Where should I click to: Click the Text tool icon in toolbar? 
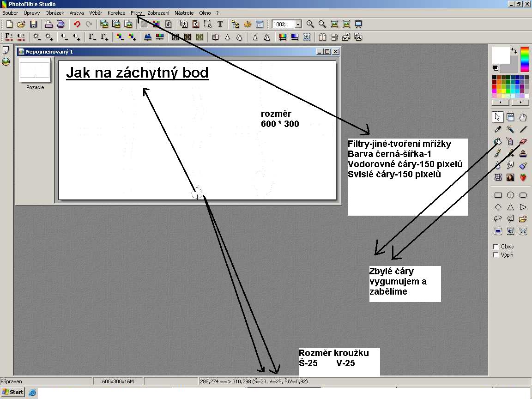[x=220, y=24]
